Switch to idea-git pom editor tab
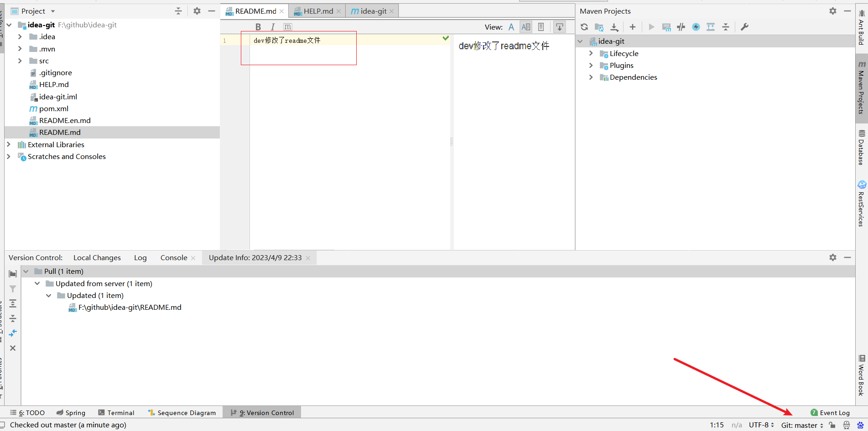868x431 pixels. [373, 11]
